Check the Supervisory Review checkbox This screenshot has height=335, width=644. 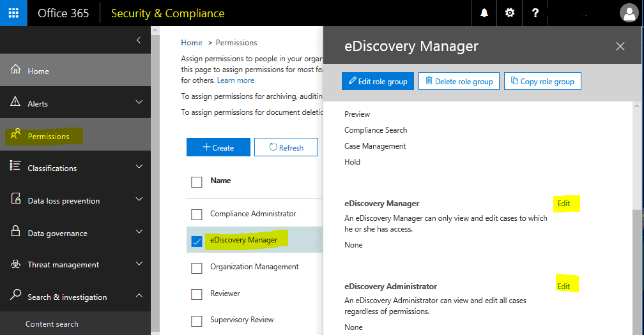click(x=197, y=321)
